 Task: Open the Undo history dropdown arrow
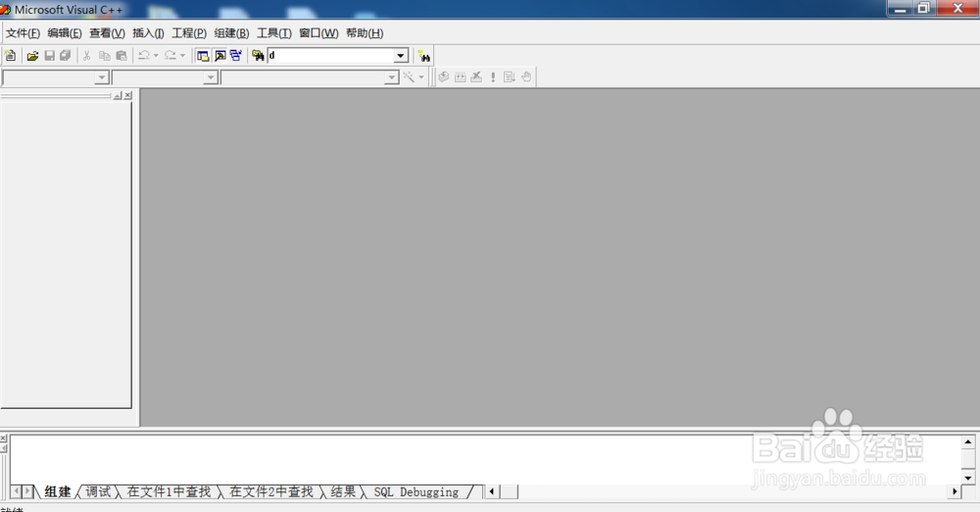[x=156, y=56]
